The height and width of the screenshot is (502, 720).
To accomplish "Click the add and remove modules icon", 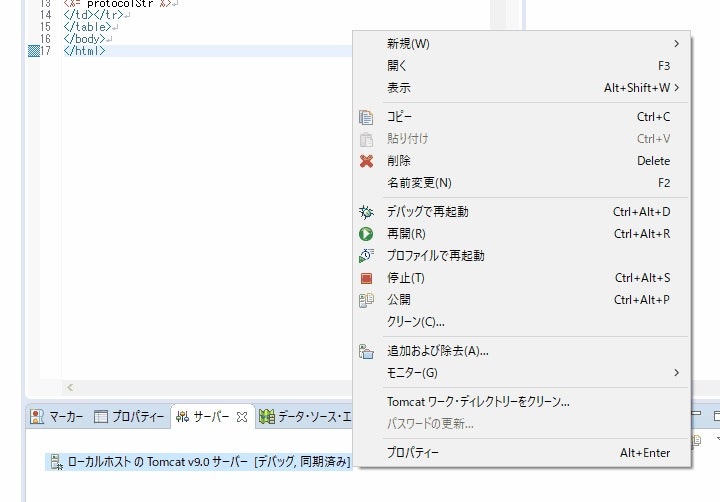I will click(x=366, y=351).
